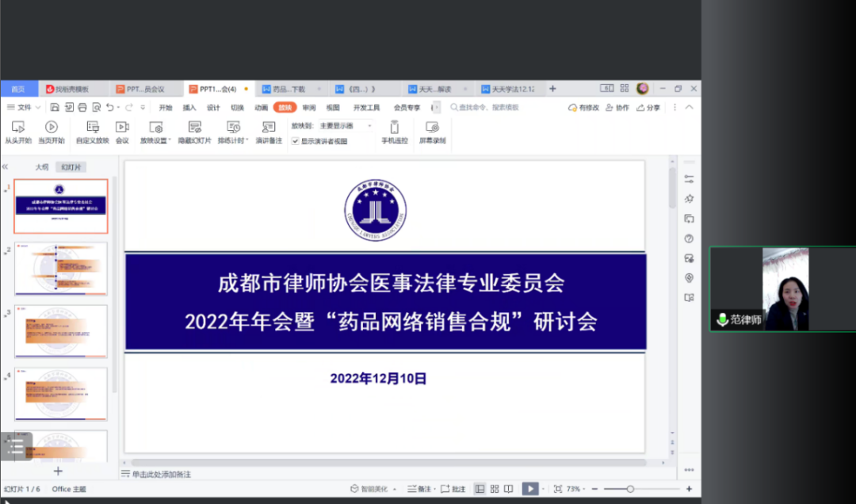Click notes area 单击此处添加备注
Screen dimensions: 856x504
[x=162, y=474]
